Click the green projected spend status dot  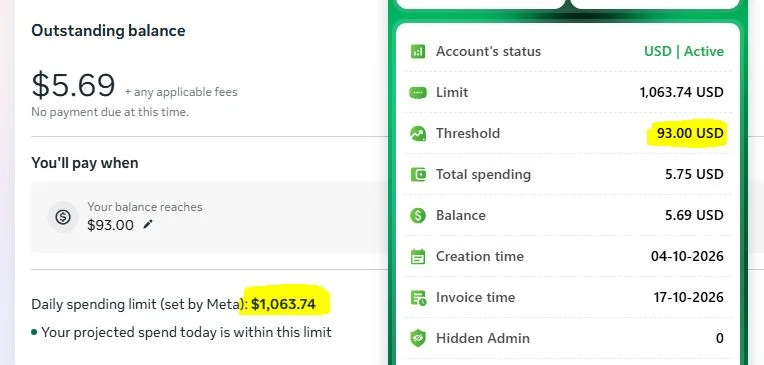pyautogui.click(x=34, y=332)
